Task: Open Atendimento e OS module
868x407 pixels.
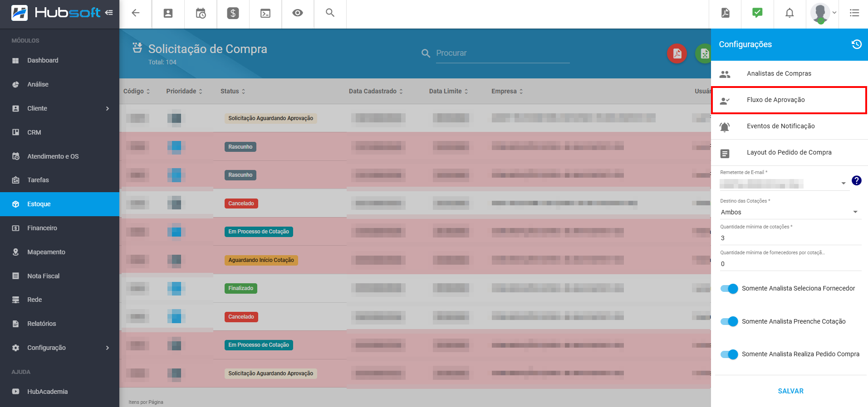Action: [x=59, y=156]
